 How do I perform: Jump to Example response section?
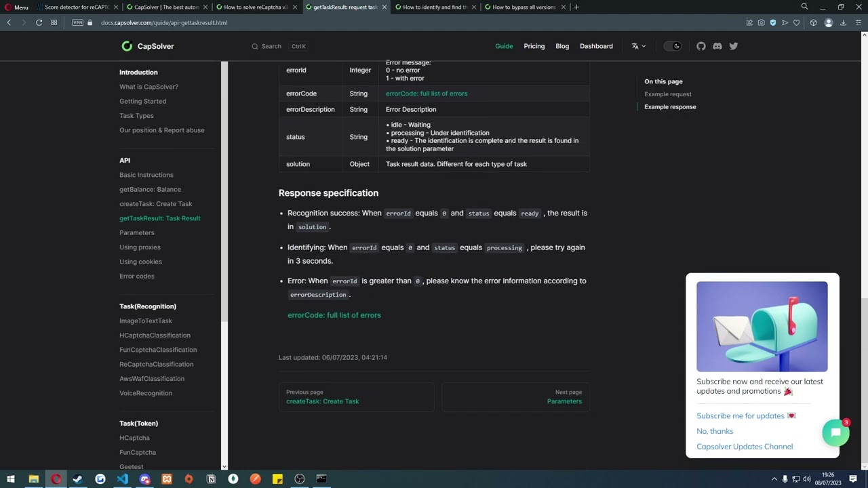point(670,107)
